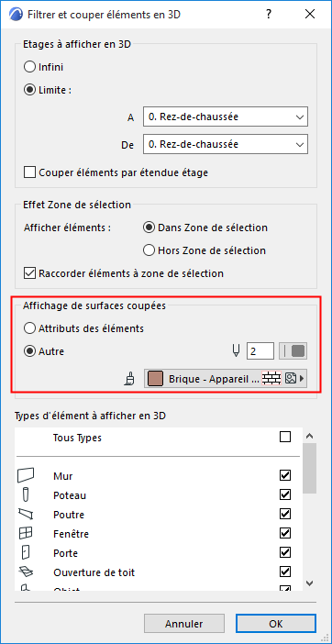
Task: Click the Poutre beam icon
Action: tap(26, 514)
